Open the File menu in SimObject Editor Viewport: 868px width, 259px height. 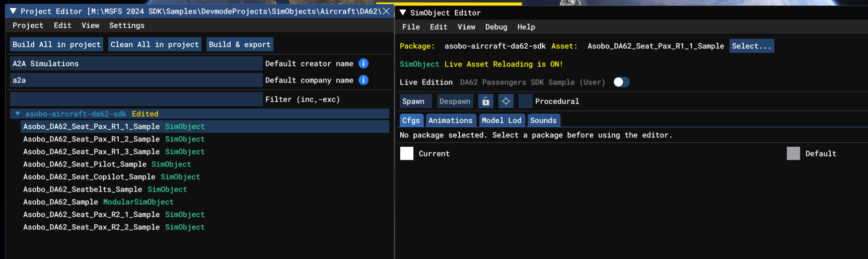pyautogui.click(x=411, y=27)
